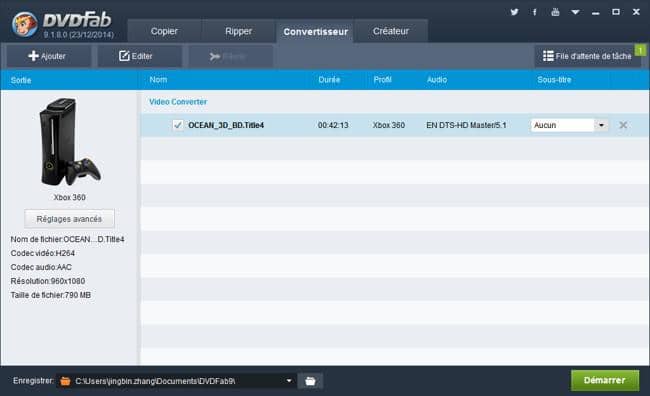The height and width of the screenshot is (396, 650).
Task: Open File d'attente de tâche
Action: pos(587,56)
